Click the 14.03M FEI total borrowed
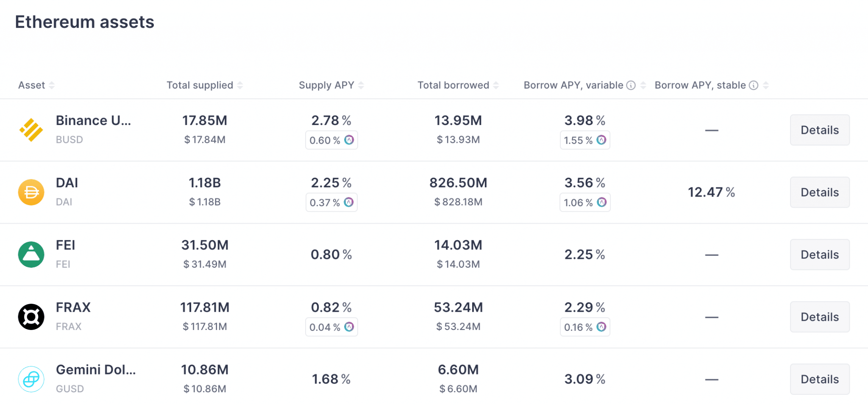This screenshot has width=868, height=405. pyautogui.click(x=458, y=245)
